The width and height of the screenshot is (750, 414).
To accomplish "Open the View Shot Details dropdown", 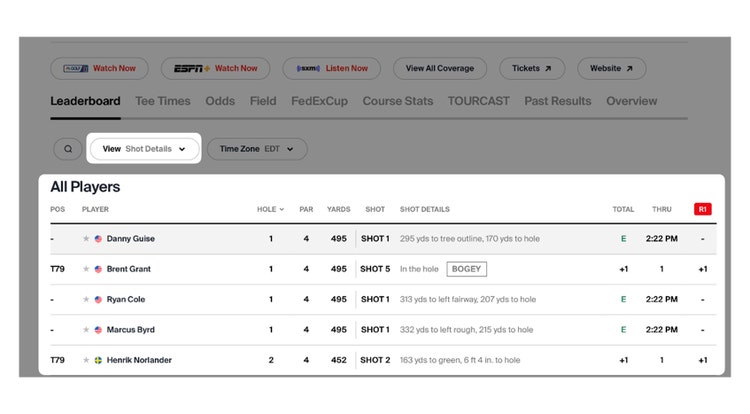I will click(145, 149).
